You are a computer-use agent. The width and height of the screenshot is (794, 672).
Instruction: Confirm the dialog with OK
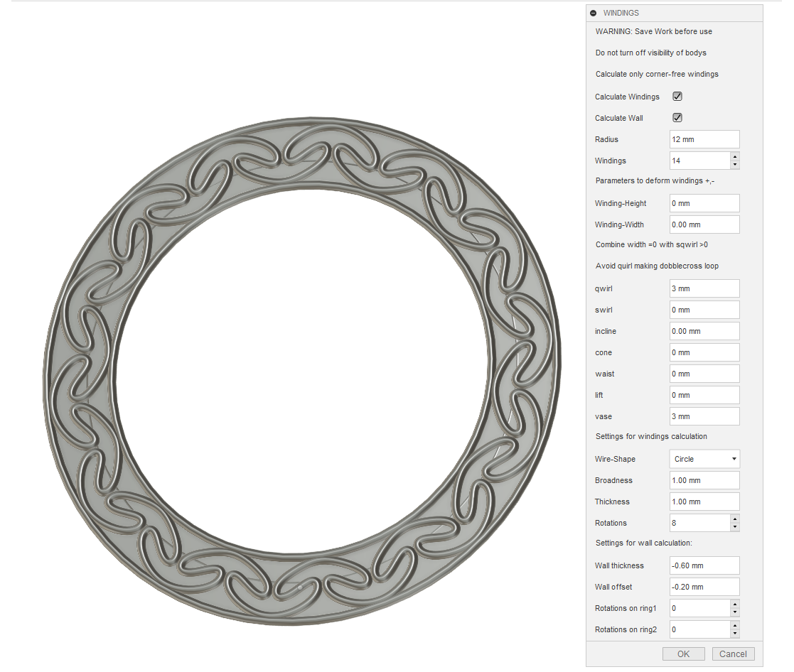[x=683, y=654]
